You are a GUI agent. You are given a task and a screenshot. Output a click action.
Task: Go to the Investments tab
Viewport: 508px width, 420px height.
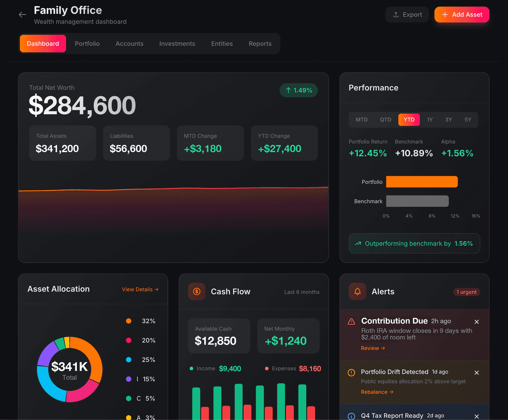point(177,44)
